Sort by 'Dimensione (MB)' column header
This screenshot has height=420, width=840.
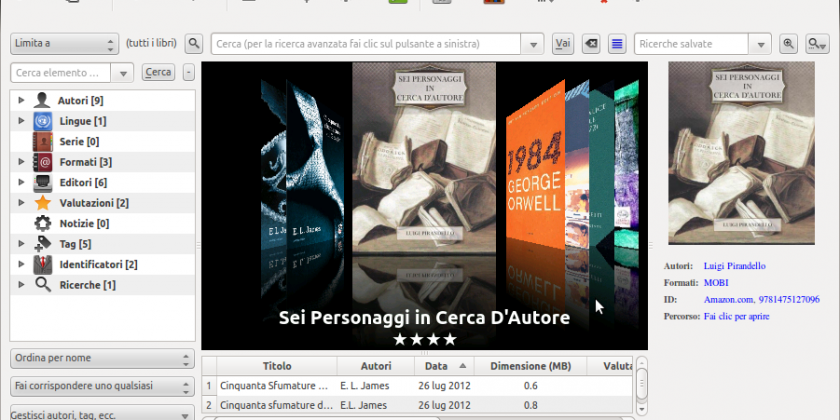531,366
